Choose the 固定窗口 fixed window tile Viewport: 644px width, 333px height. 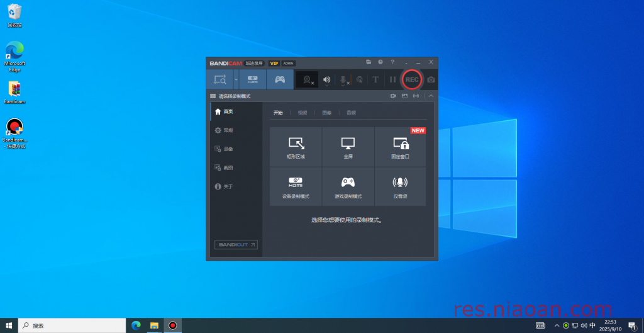pyautogui.click(x=401, y=147)
